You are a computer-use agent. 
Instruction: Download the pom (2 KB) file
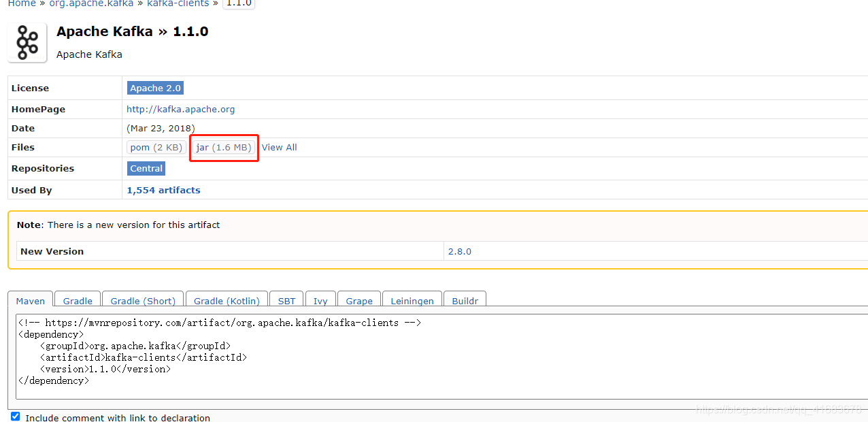click(156, 147)
